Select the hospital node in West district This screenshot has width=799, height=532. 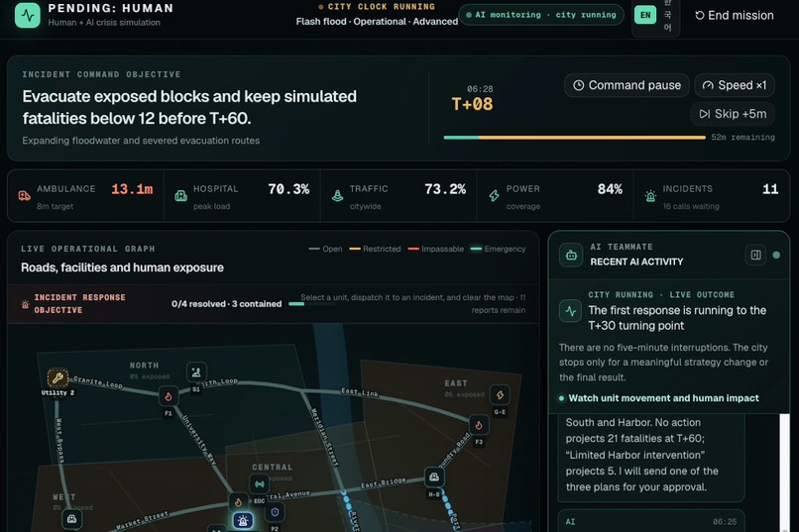[x=71, y=519]
